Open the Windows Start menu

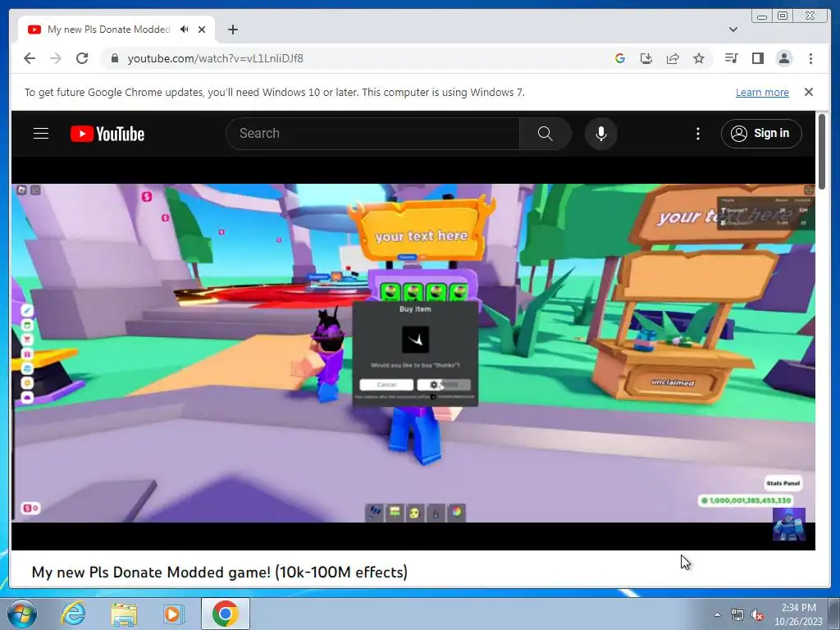22,614
